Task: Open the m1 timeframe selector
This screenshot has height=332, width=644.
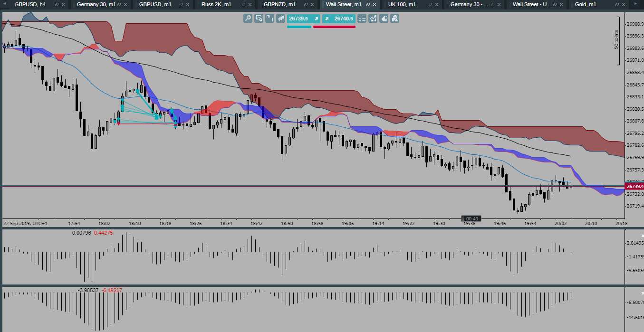Action: pos(269,19)
